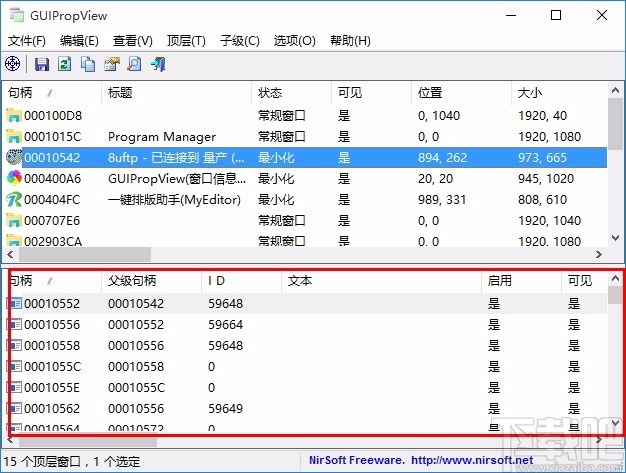Click the green R icon of row 000404FC
Screen dimensions: 626x473
pyautogui.click(x=14, y=200)
